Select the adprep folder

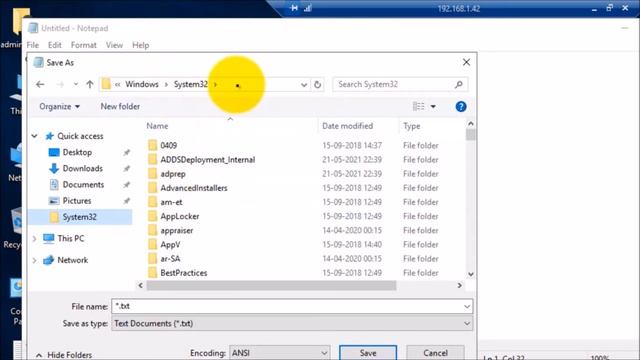(x=173, y=174)
